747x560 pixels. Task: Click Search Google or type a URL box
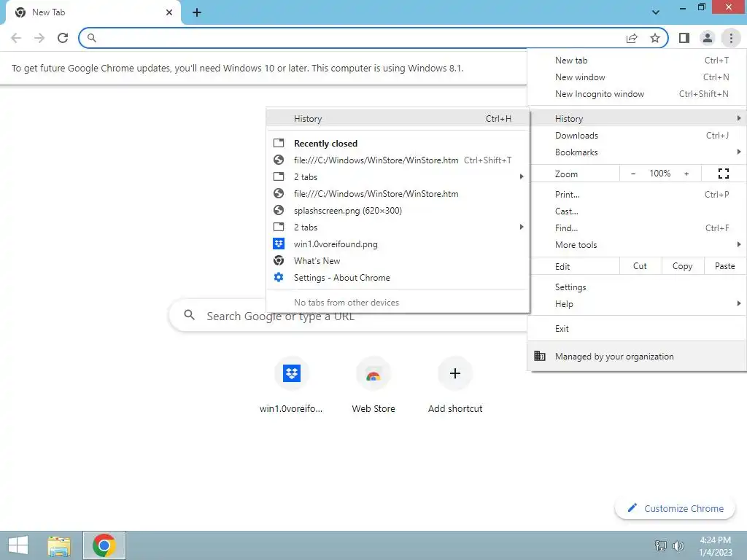tap(348, 316)
